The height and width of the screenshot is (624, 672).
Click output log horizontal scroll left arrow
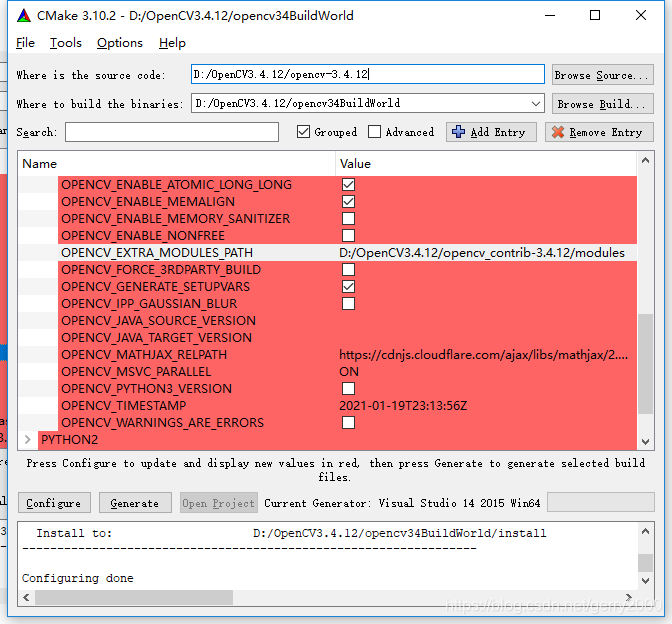pos(27,597)
